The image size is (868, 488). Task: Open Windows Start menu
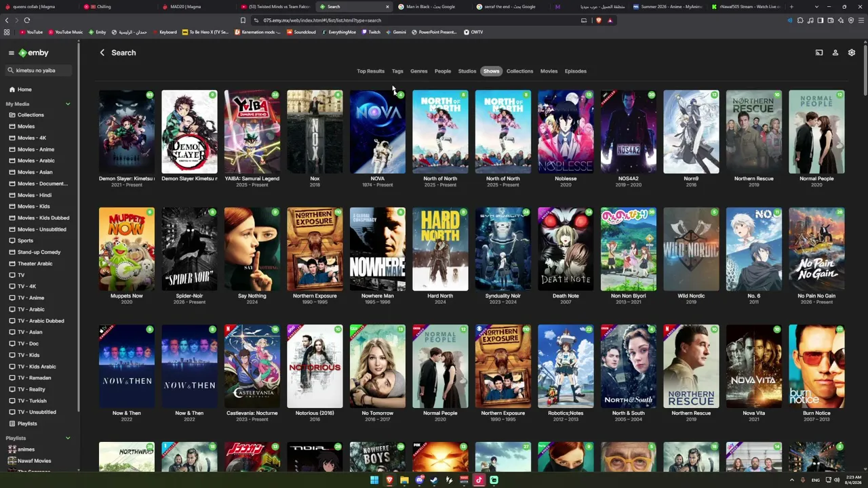click(374, 481)
